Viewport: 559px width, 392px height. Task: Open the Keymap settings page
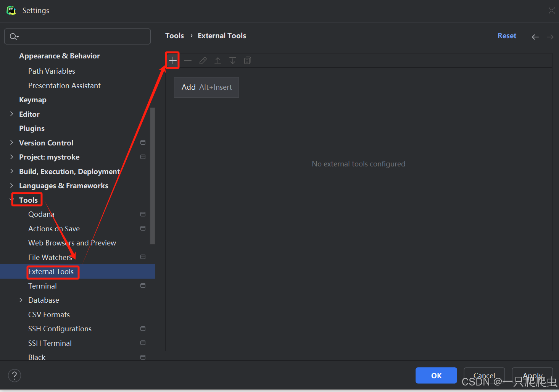pos(33,100)
